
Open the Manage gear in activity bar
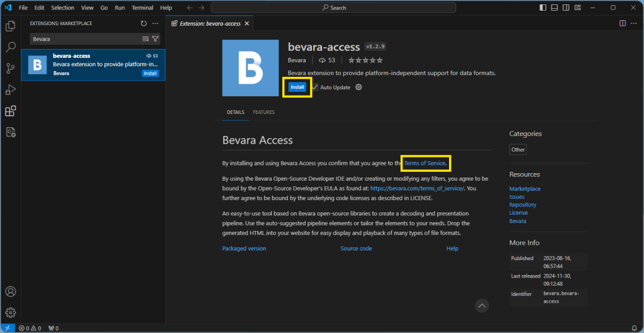pos(11,312)
